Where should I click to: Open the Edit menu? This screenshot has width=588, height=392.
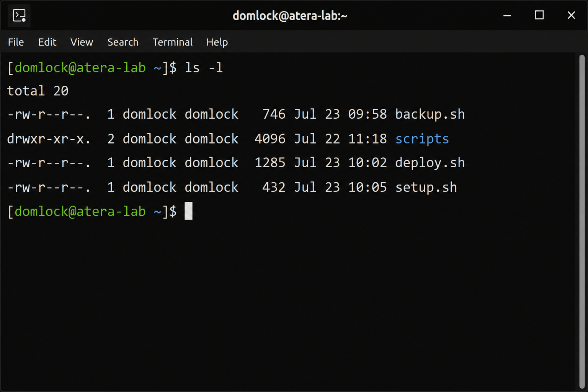[x=47, y=42]
